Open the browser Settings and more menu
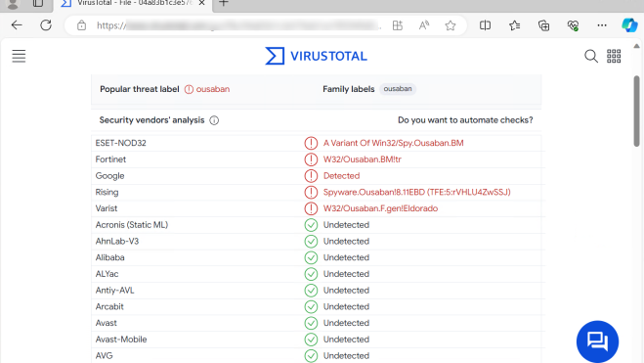 click(602, 25)
